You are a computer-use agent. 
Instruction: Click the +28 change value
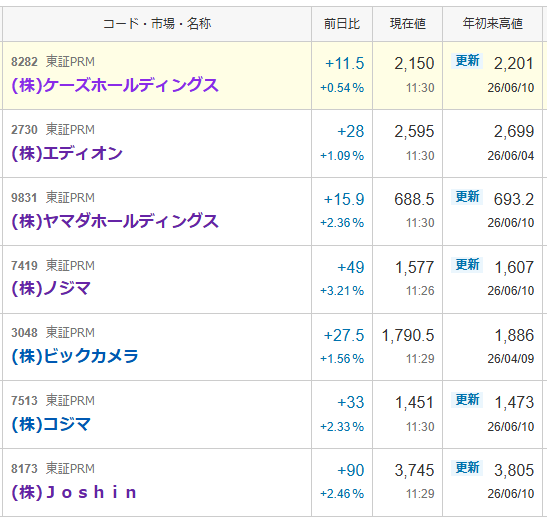click(x=351, y=132)
